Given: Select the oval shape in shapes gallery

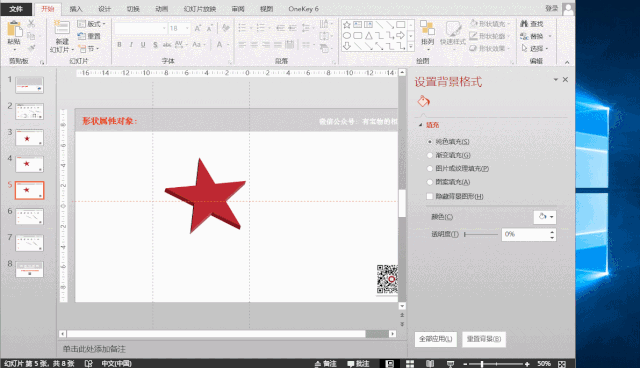Looking at the screenshot, I should pyautogui.click(x=347, y=35).
